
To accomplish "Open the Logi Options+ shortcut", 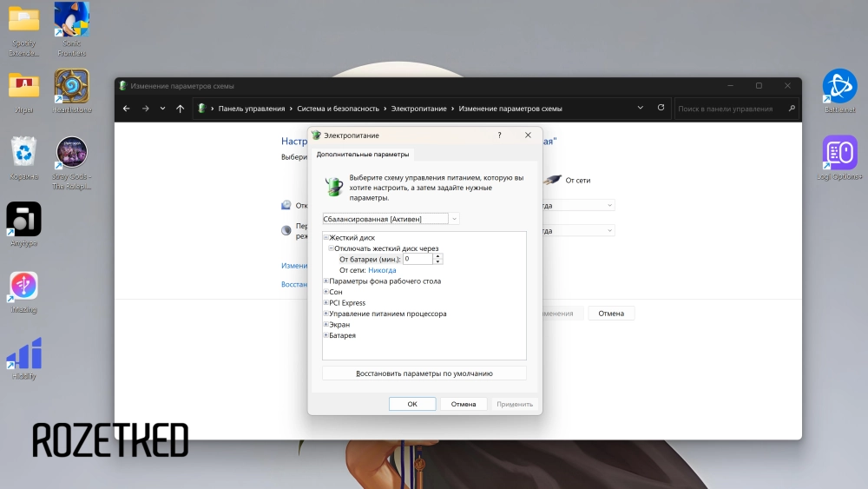I will [839, 153].
